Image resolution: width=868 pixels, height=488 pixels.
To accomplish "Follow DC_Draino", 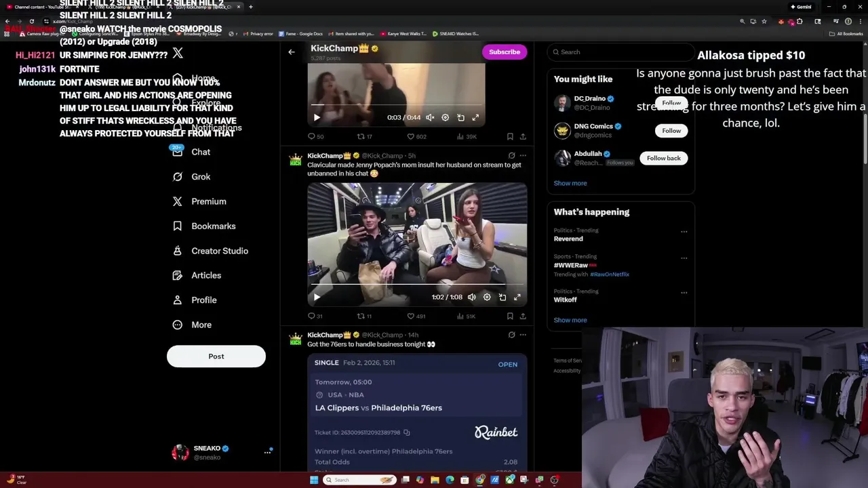I will point(671,103).
